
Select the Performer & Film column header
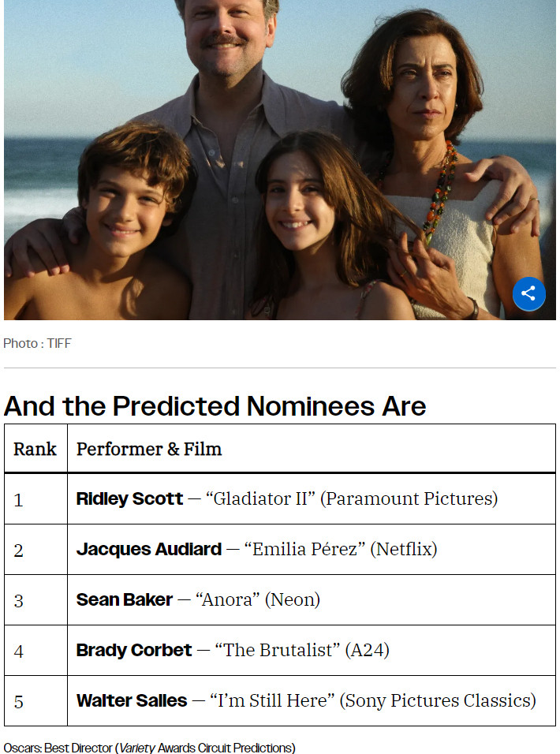tap(149, 449)
